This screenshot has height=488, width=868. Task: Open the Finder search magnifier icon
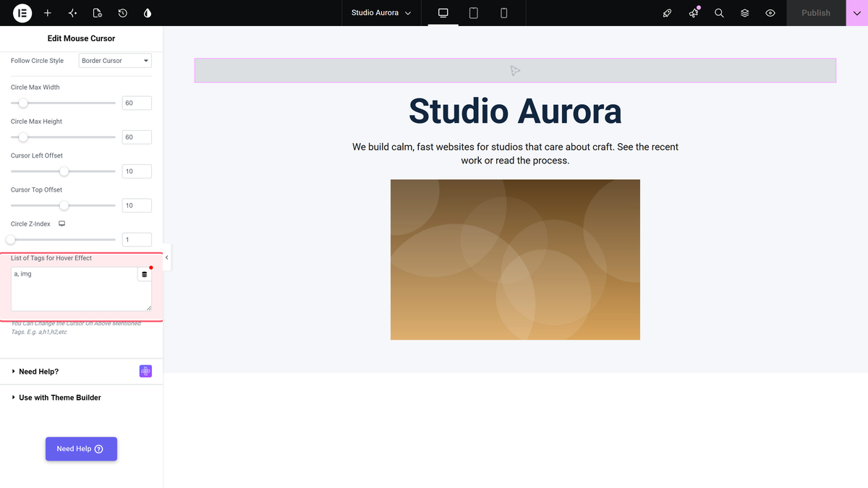pos(719,13)
